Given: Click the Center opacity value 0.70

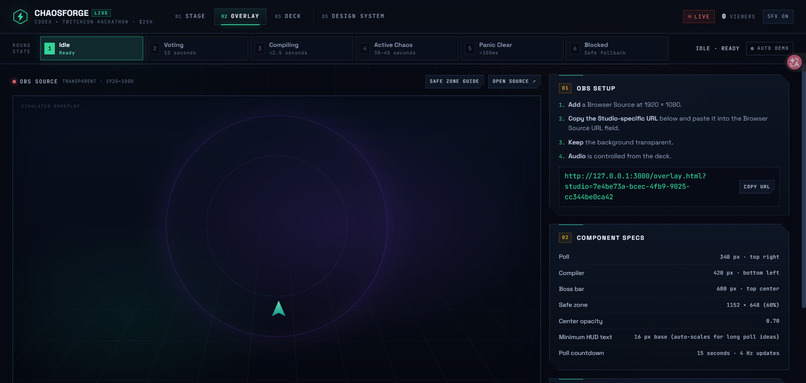Looking at the screenshot, I should coord(773,321).
